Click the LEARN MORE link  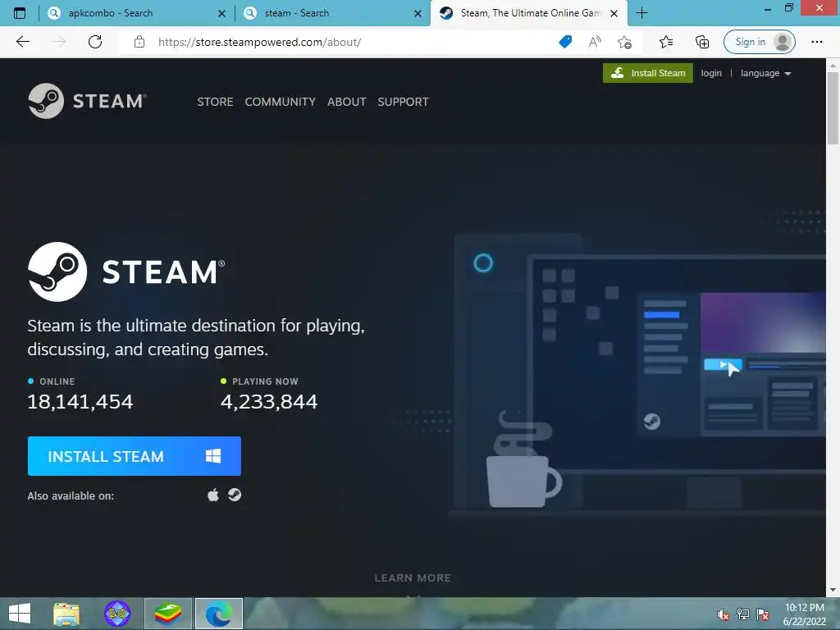(413, 578)
